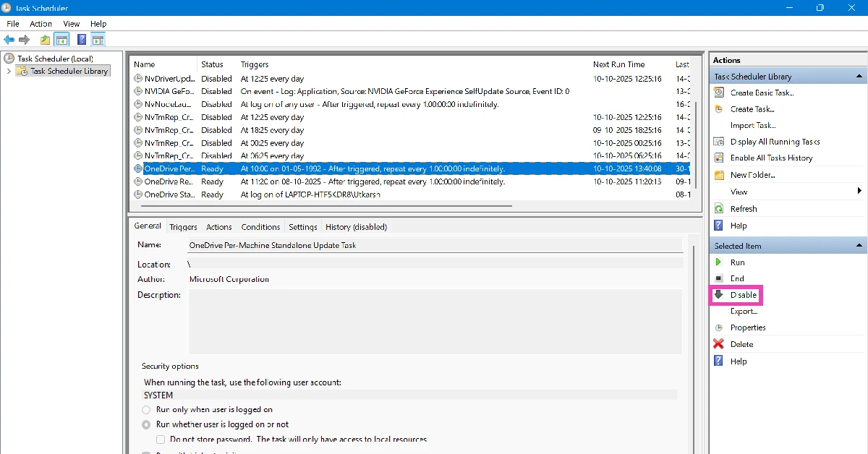Click the task list horizontal scrollbar
The image size is (868, 454).
(325, 205)
